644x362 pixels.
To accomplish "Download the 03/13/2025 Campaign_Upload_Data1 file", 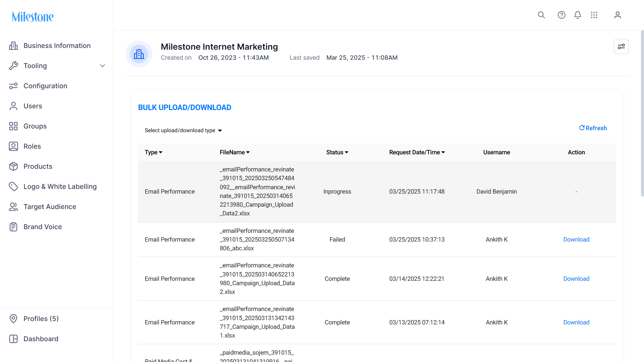I will pos(576,322).
